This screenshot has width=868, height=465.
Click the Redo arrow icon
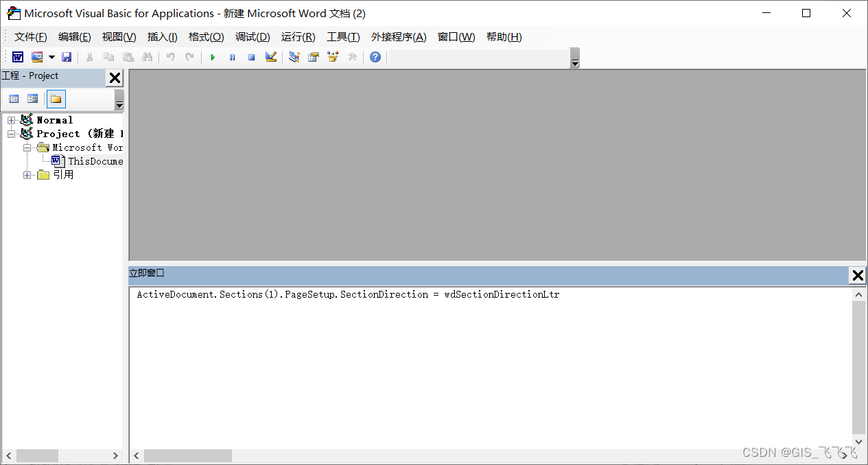pos(189,57)
